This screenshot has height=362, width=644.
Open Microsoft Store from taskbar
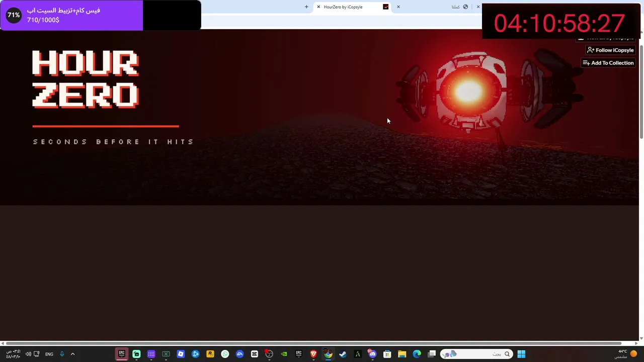[x=387, y=354]
